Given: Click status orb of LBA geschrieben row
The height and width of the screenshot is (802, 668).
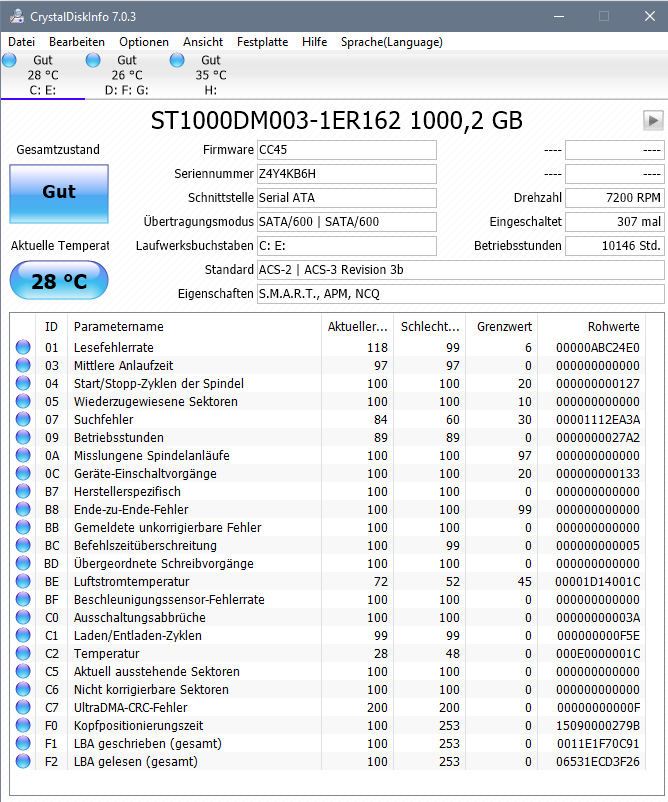Looking at the screenshot, I should click(x=23, y=743).
